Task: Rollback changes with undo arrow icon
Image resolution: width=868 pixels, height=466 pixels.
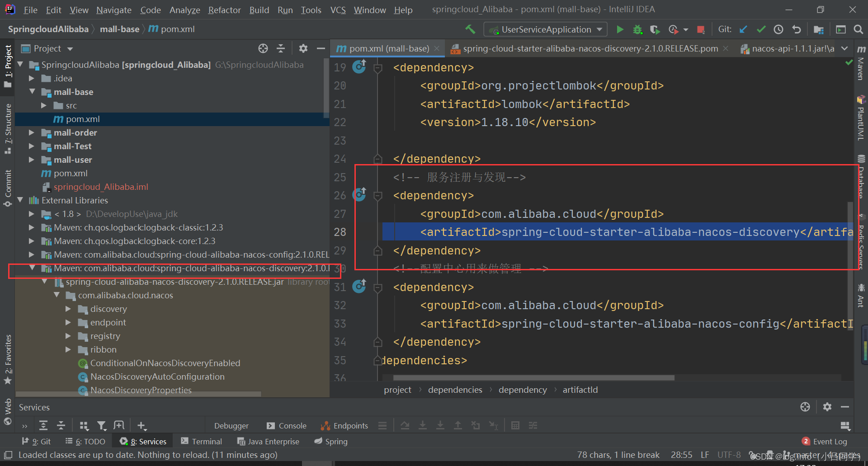Action: [796, 29]
